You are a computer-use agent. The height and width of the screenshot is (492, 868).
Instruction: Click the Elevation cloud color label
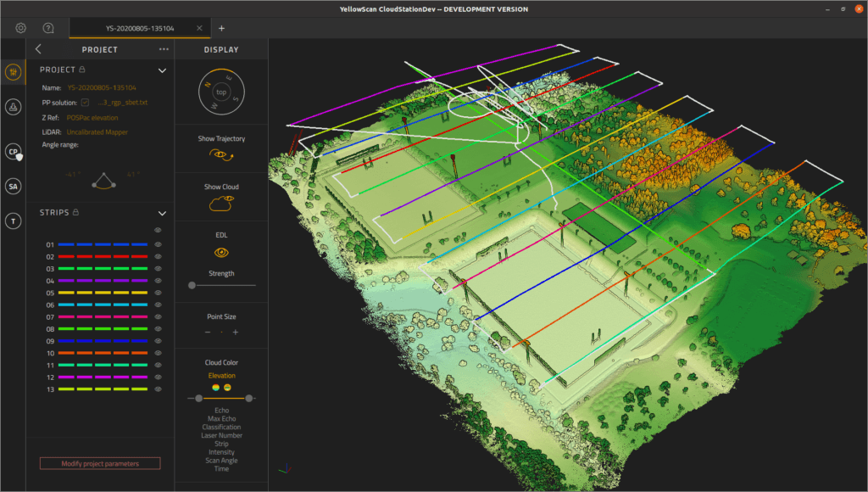pyautogui.click(x=221, y=375)
